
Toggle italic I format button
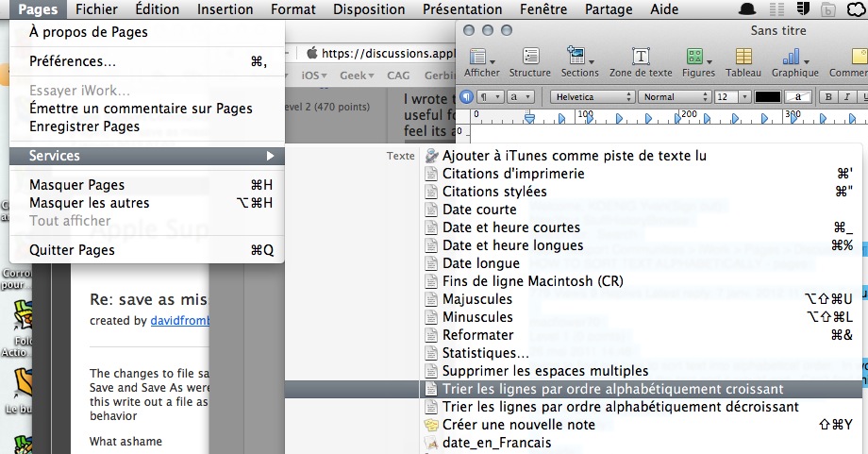point(846,97)
